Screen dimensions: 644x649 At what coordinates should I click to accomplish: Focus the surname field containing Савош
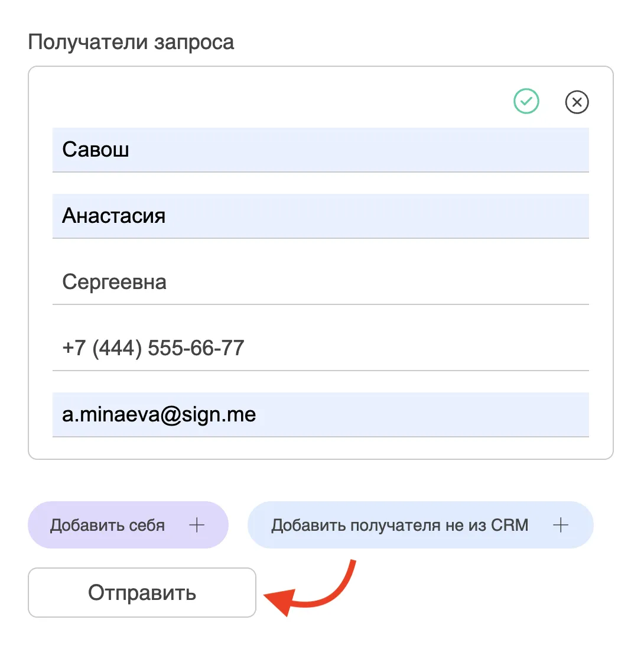[x=321, y=150]
